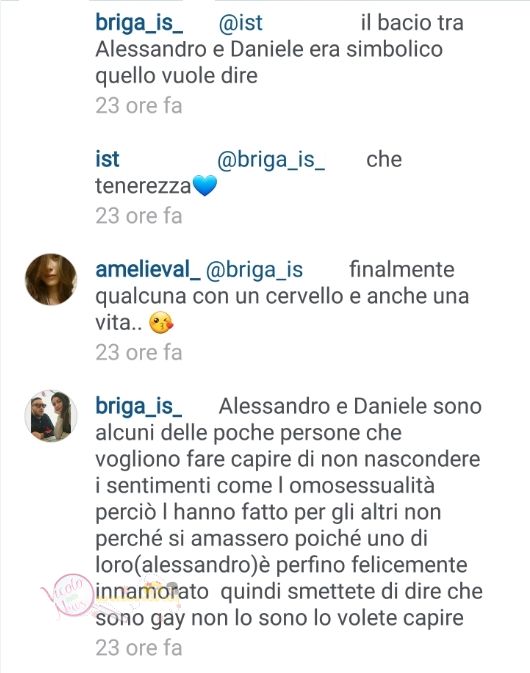
Task: Tap timestamp under amelieval_ comment
Action: pos(139,352)
